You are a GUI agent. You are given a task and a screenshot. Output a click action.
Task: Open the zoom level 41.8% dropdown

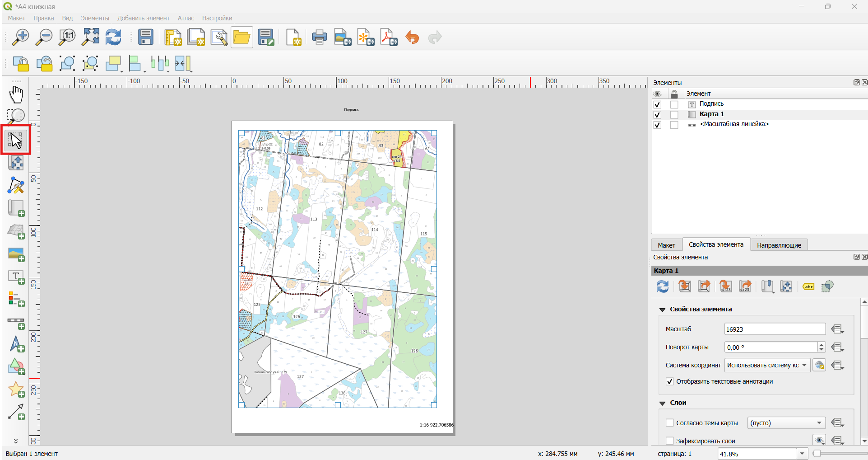(802, 454)
